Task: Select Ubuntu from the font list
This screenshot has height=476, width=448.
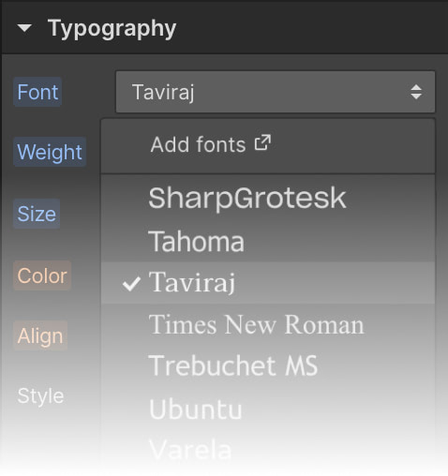Action: pyautogui.click(x=268, y=409)
